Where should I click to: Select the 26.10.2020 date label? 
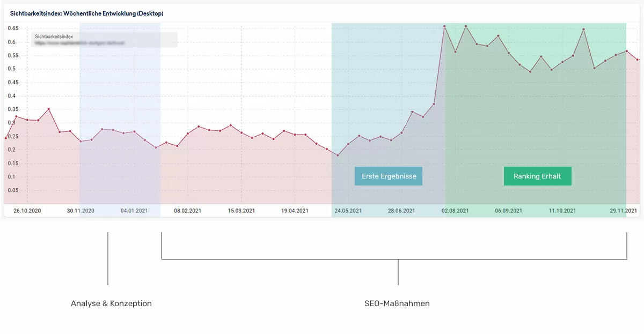tap(27, 210)
